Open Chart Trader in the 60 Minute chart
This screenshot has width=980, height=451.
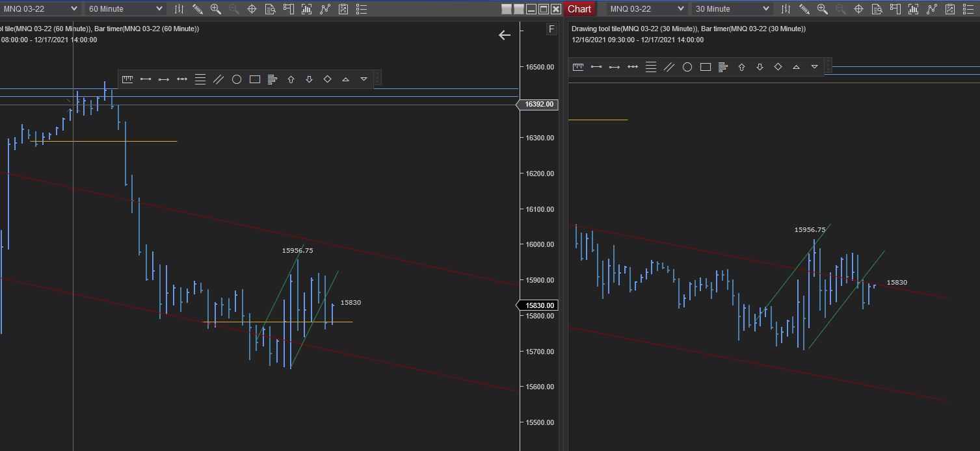288,9
